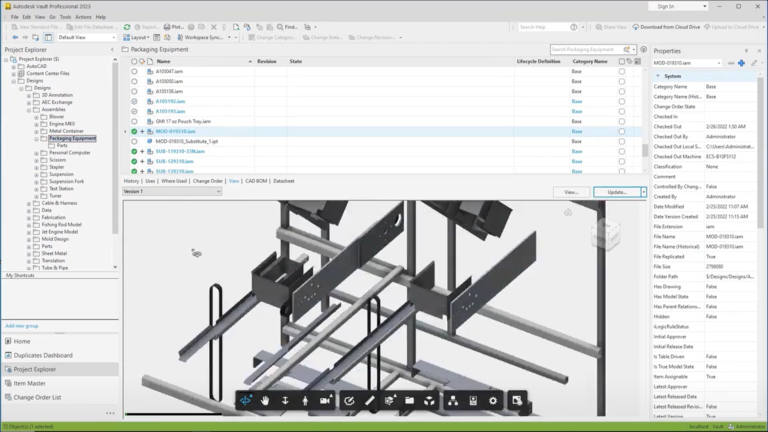768x432 pixels.
Task: Open the Section analysis tool
Action: 390,401
